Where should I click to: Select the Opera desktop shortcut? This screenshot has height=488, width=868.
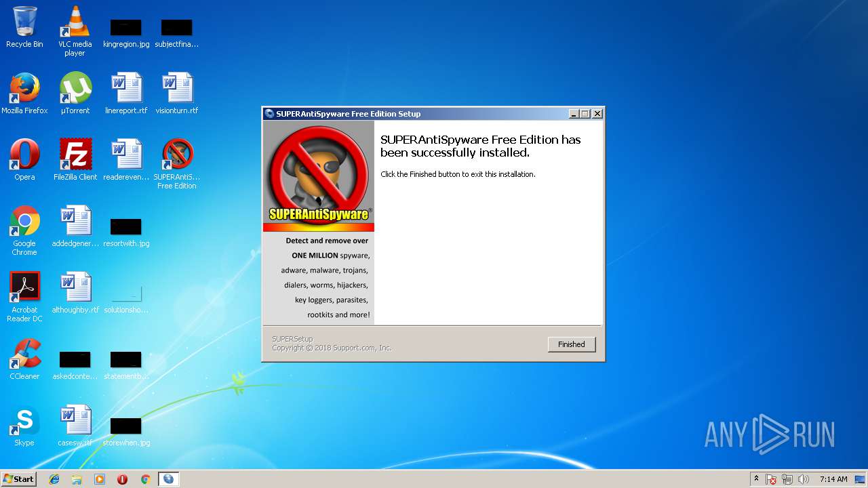24,160
